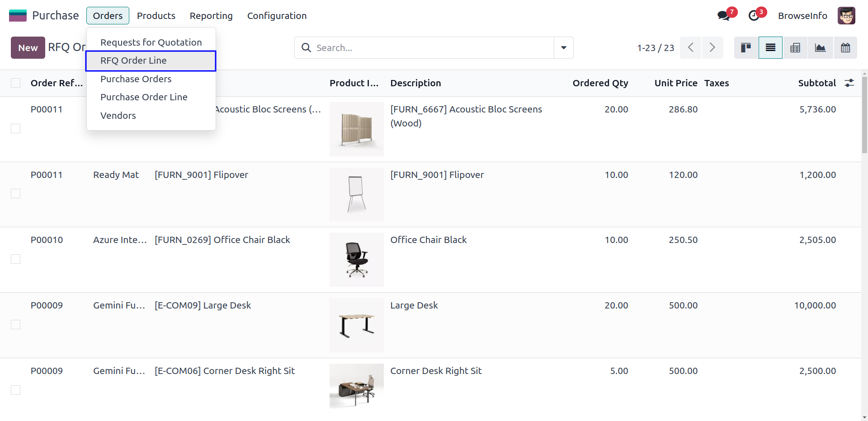Image resolution: width=868 pixels, height=421 pixels.
Task: Switch to List view
Action: pos(770,47)
